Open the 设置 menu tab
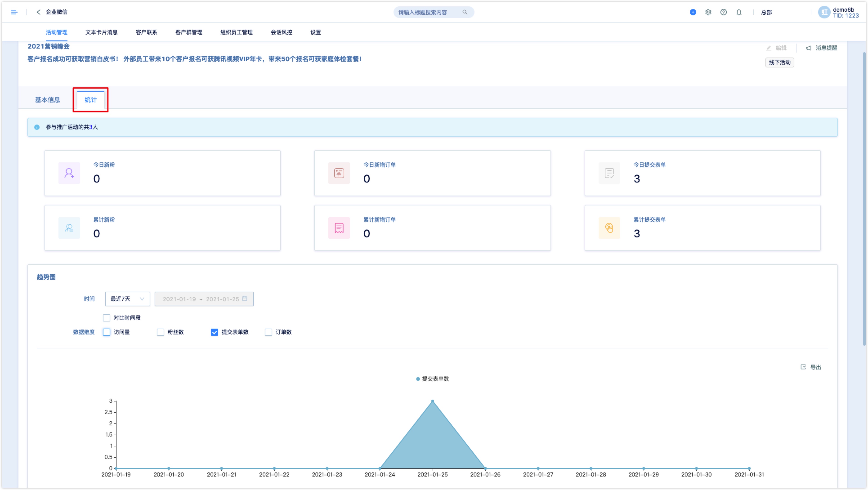The height and width of the screenshot is (490, 868). (316, 32)
